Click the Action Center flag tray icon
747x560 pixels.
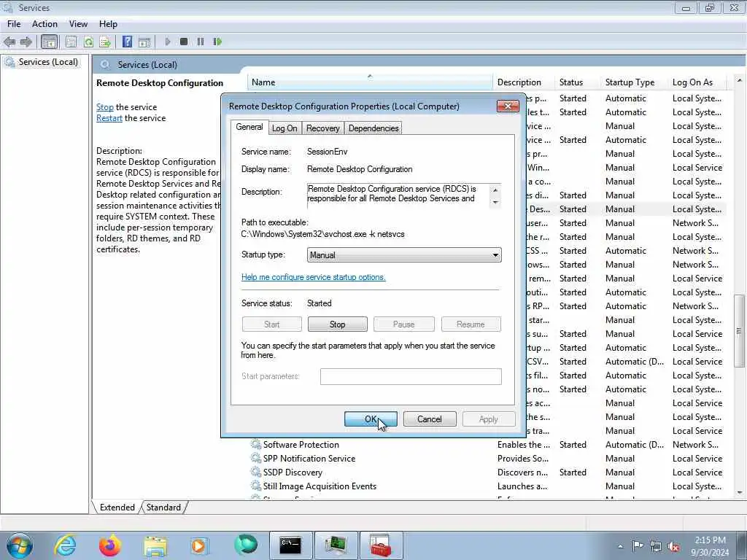click(638, 545)
